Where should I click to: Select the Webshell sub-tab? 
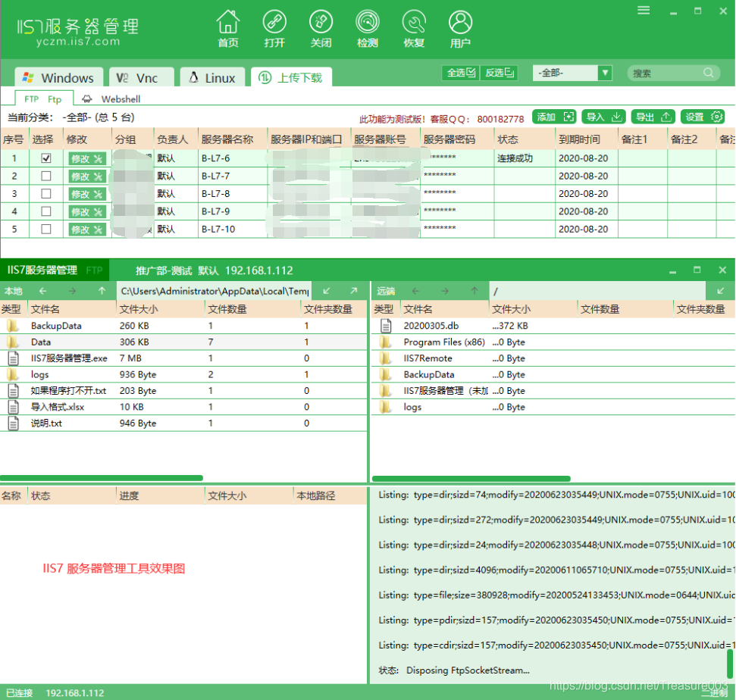tap(111, 99)
